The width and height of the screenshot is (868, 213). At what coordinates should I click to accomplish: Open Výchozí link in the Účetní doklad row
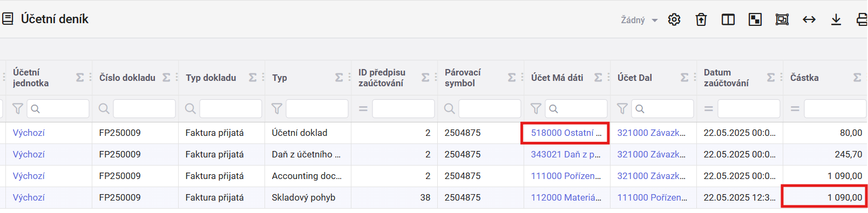click(x=29, y=133)
